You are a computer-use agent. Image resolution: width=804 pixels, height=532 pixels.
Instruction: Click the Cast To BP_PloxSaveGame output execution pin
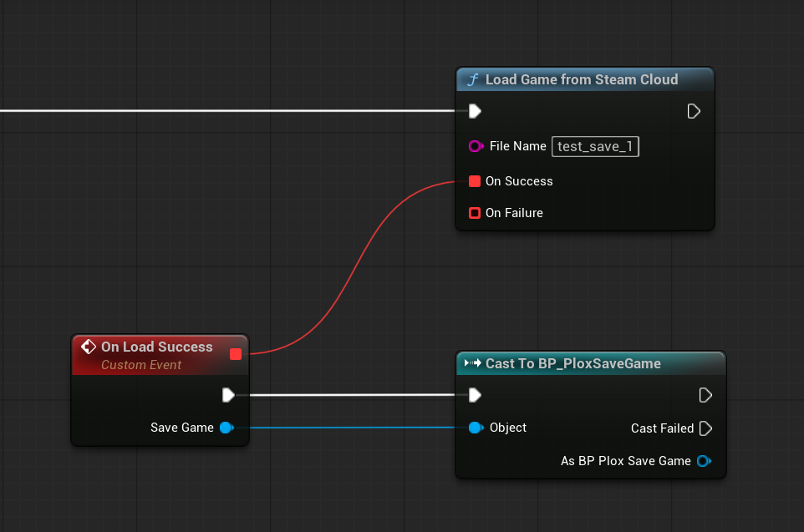705,395
